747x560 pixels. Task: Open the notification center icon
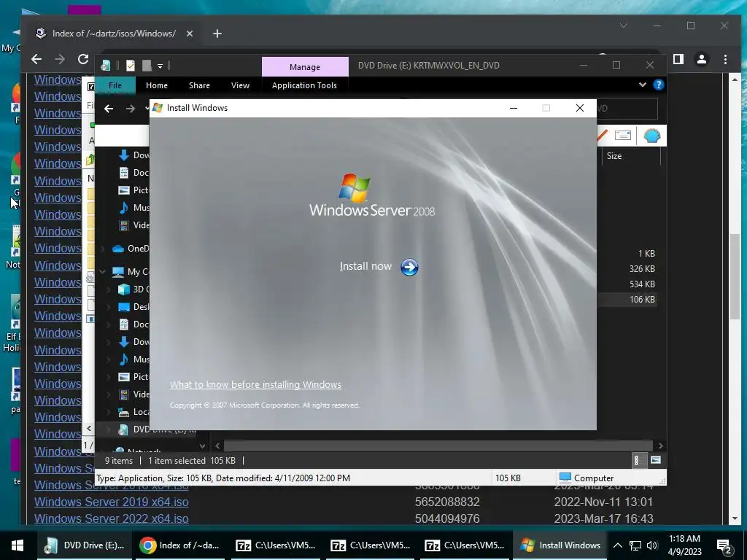[x=724, y=546]
